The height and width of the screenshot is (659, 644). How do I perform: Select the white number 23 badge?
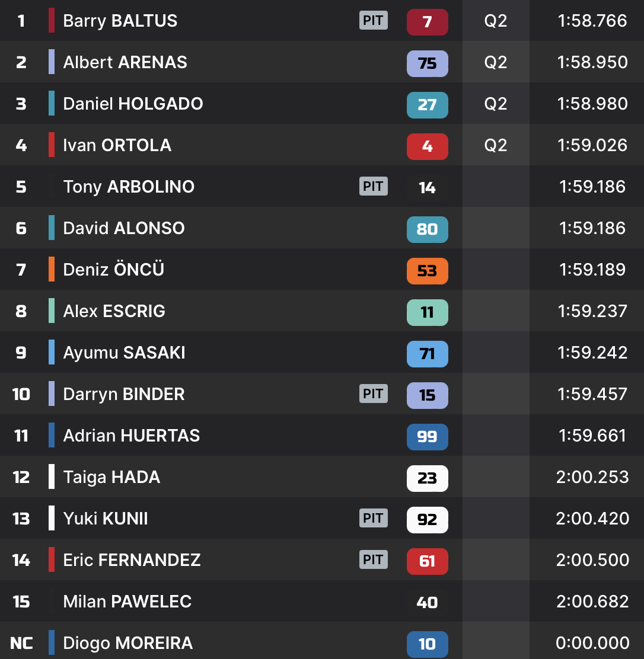pos(427,478)
